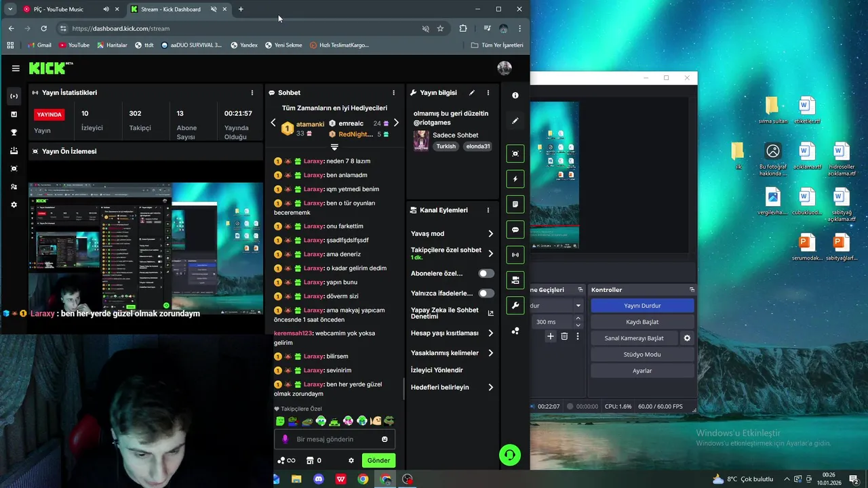The width and height of the screenshot is (868, 488).
Task: Delete the scene transition in OBS
Action: click(564, 336)
